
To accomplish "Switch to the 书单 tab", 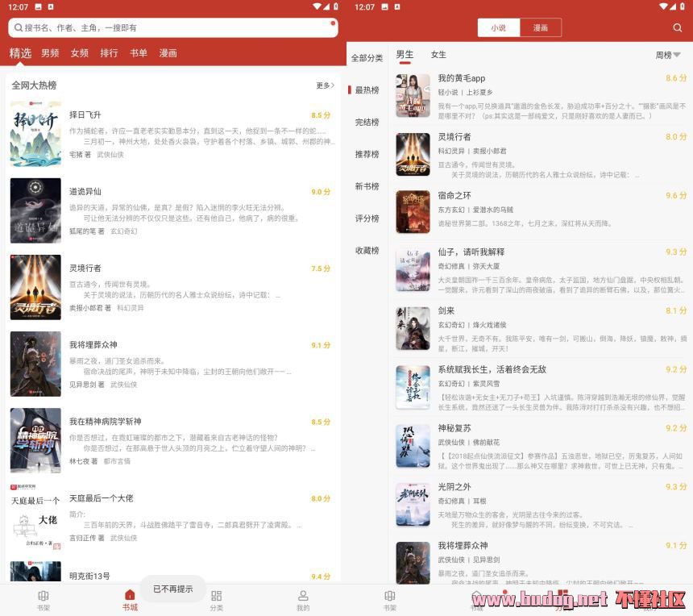I will coord(139,53).
